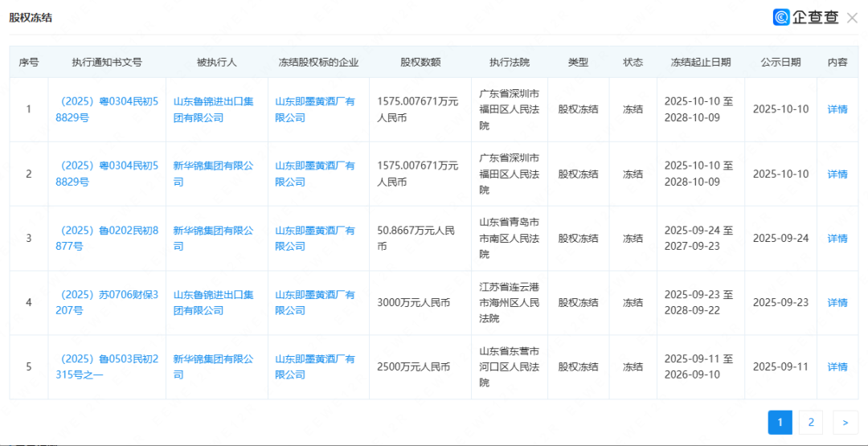The image size is (868, 446).
Task: Open 山东鲁锦进出口集团有限公司 in row 4
Action: (213, 303)
